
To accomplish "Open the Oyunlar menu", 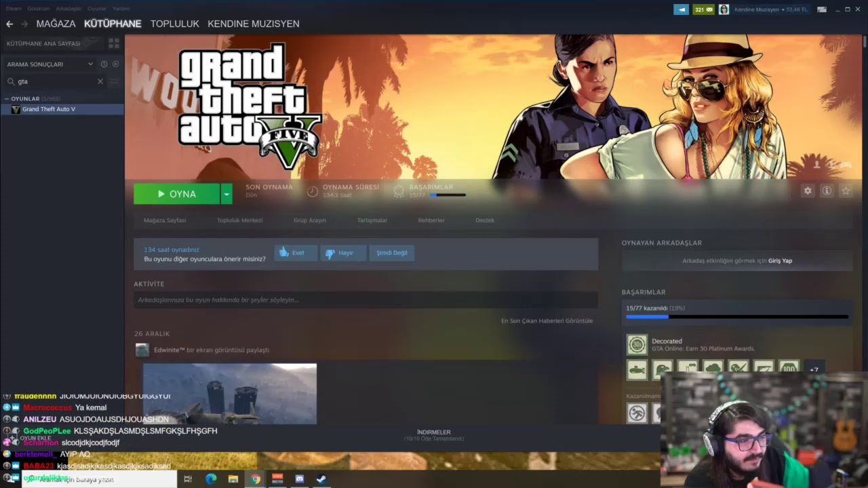I will pos(97,9).
